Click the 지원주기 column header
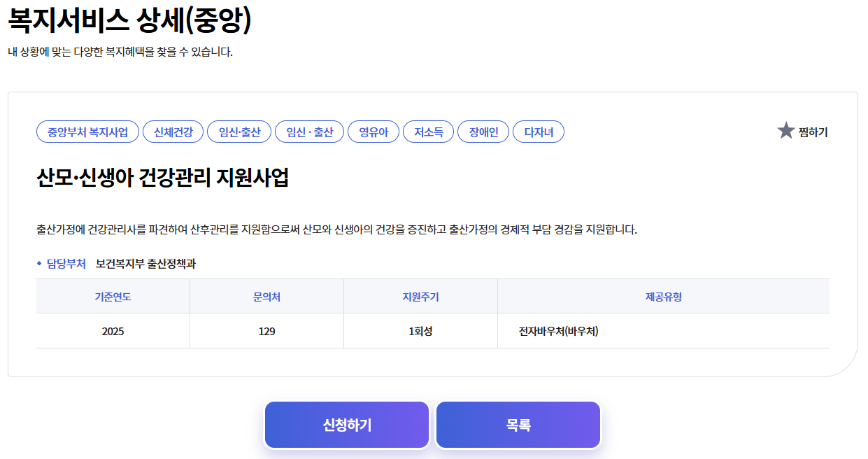 point(420,295)
